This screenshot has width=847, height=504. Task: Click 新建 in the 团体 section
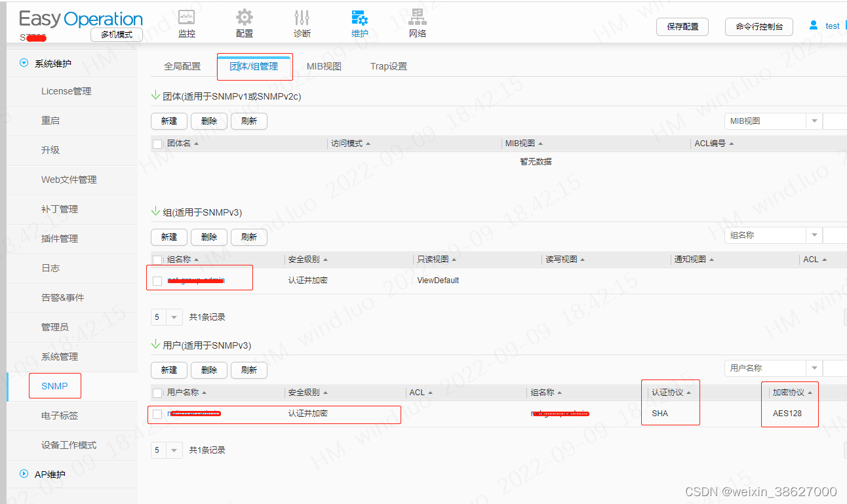tap(169, 121)
